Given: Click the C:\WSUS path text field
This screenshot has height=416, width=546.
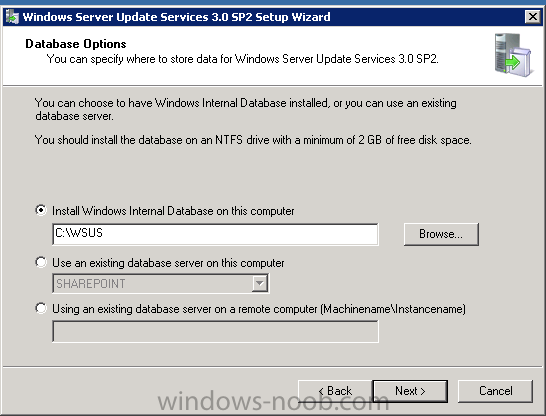Looking at the screenshot, I should pyautogui.click(x=215, y=234).
